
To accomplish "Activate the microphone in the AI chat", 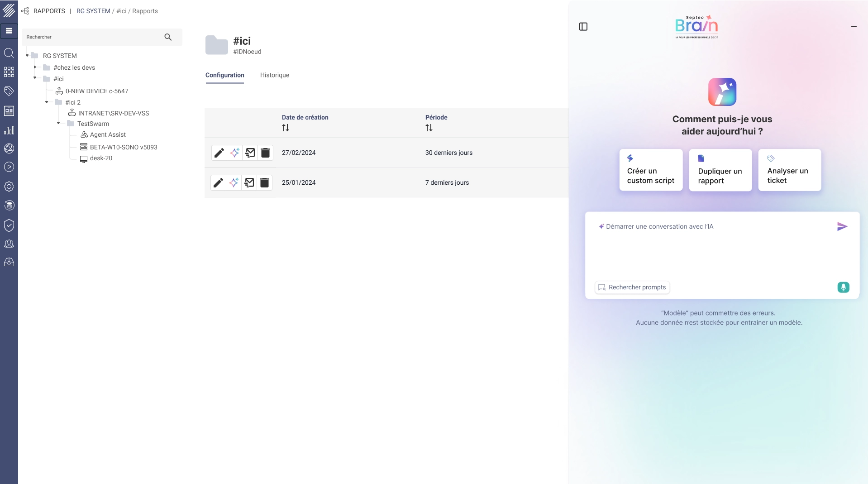I will pyautogui.click(x=844, y=288).
